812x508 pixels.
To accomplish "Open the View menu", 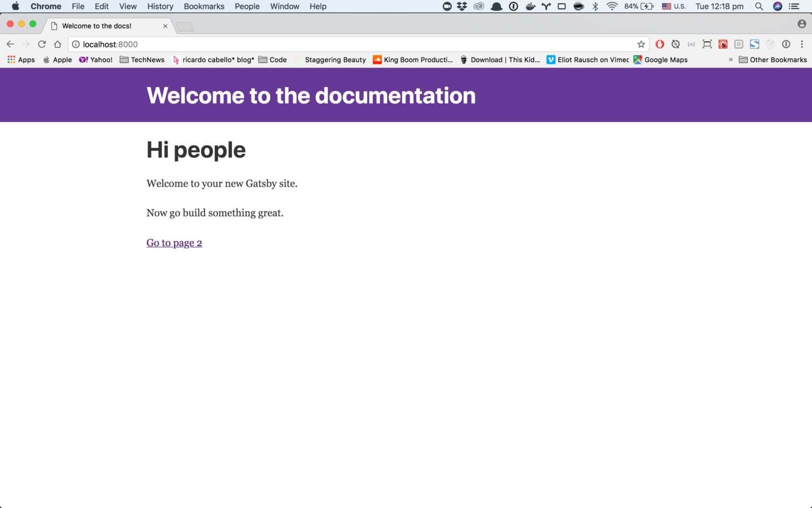I will coord(128,6).
